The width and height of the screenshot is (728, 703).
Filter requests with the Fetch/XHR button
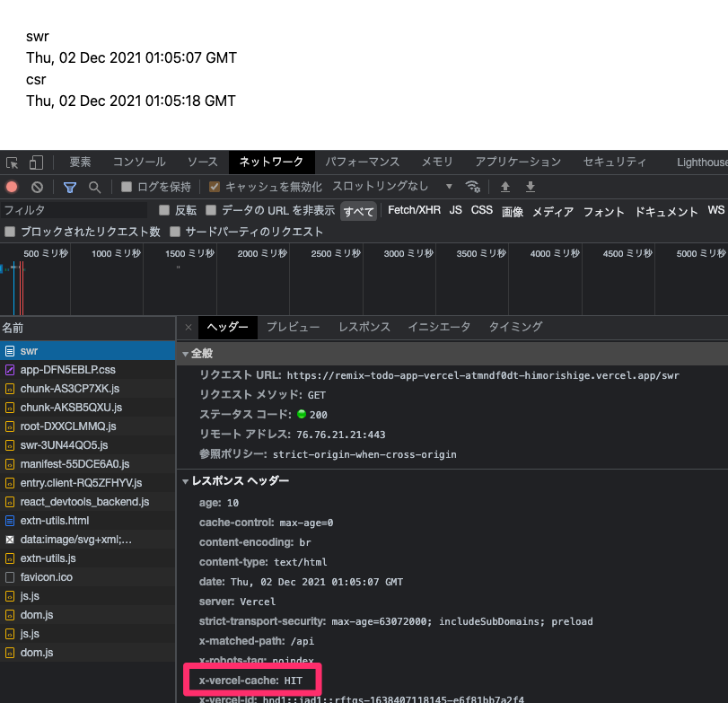414,211
